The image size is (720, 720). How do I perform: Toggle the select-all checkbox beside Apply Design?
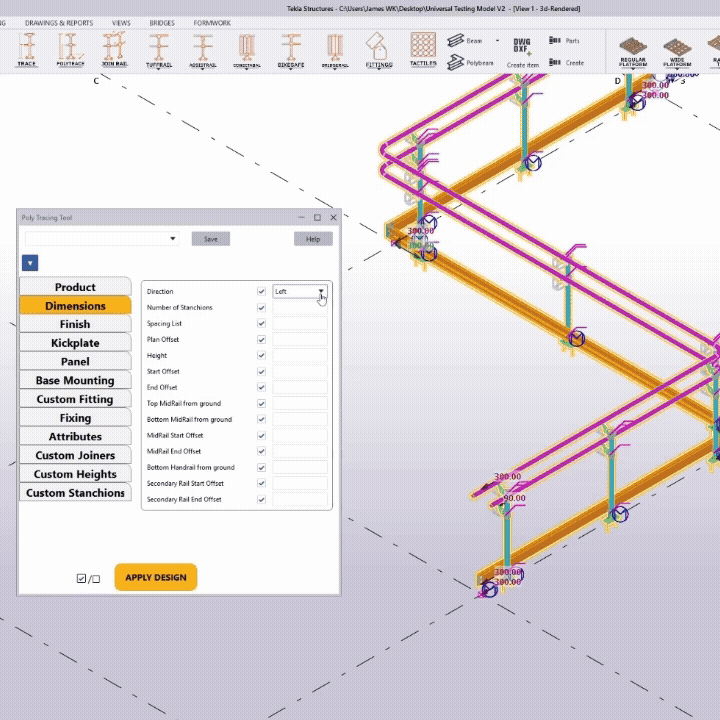(82, 578)
